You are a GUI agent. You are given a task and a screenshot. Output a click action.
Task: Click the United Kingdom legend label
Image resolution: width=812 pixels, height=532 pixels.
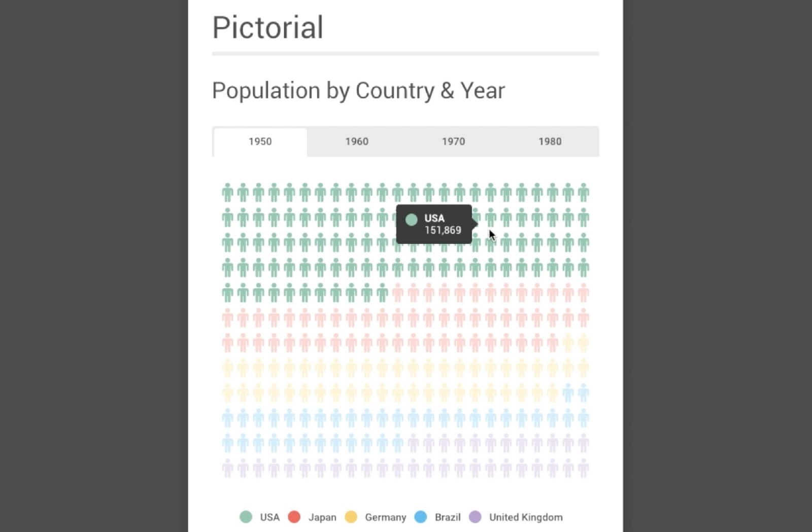525,517
